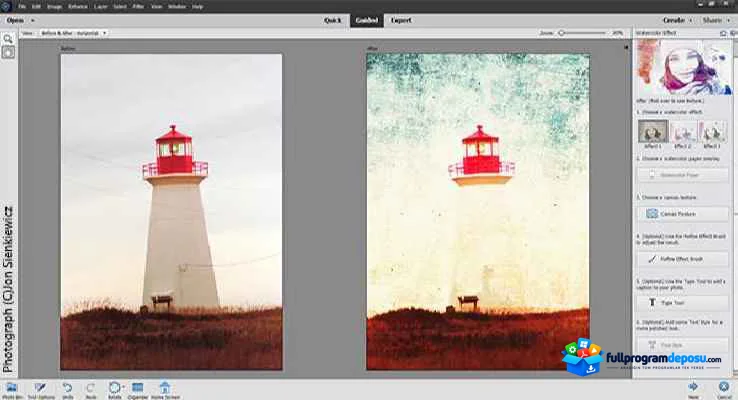Image resolution: width=738 pixels, height=400 pixels.
Task: Open the Help menu
Action: 198,7
